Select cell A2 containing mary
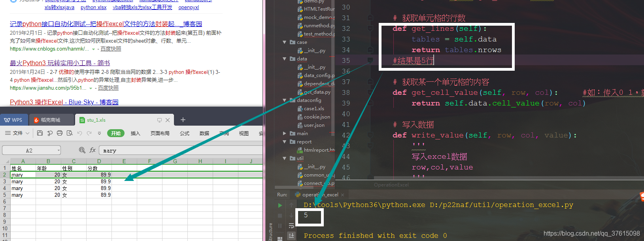 pos(23,175)
